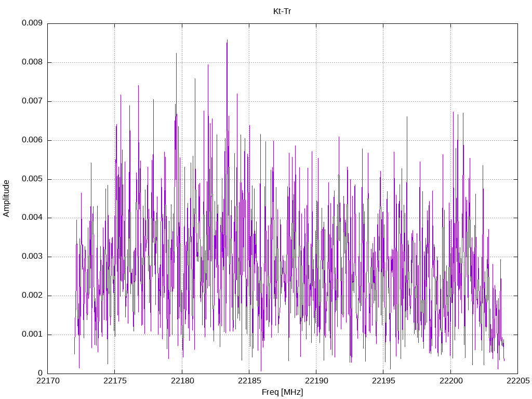Click the 0.006 y-axis tick label
Viewport: 532px width, 399px height.
32,140
